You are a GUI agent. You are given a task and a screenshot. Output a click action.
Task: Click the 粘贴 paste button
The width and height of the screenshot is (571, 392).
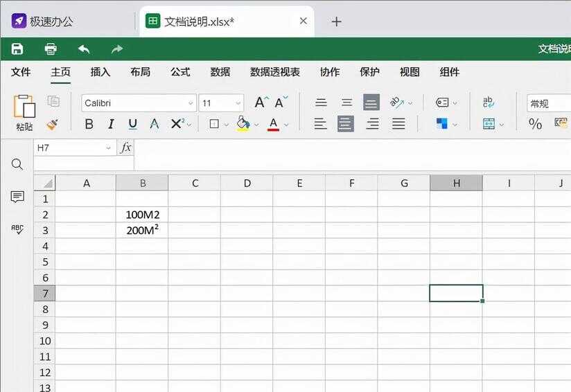tap(24, 112)
